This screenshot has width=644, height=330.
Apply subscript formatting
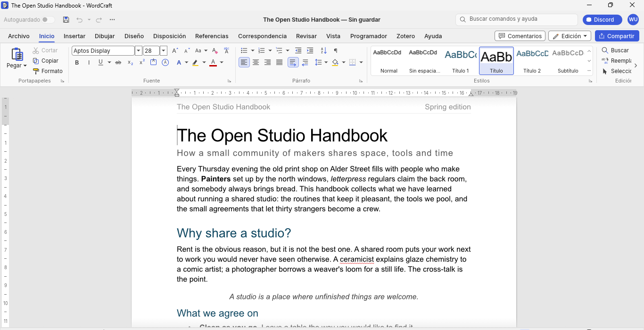click(131, 63)
